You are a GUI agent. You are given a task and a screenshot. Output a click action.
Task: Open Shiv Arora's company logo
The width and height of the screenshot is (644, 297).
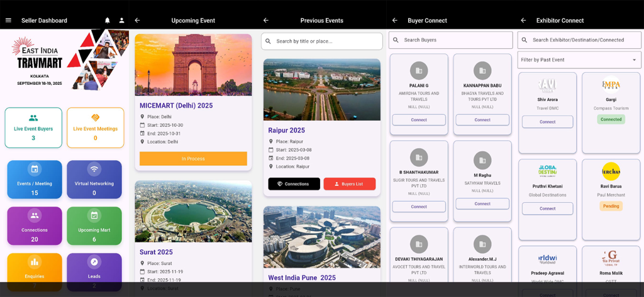pos(548,85)
